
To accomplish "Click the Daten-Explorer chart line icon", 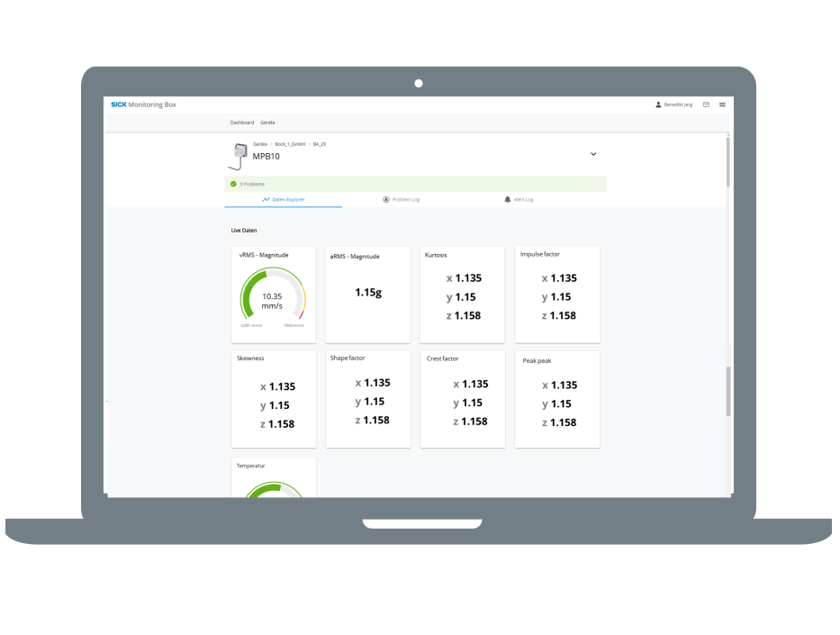I will (266, 199).
